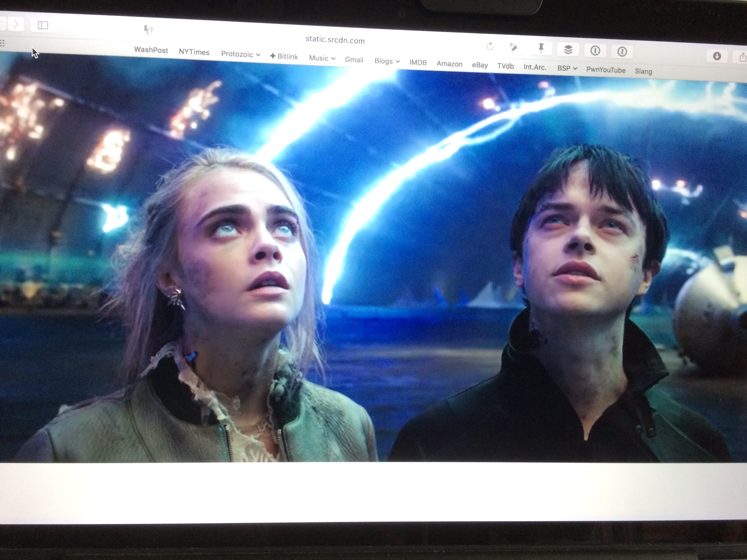Open the Gmail bookmark
747x560 pixels.
coord(354,60)
